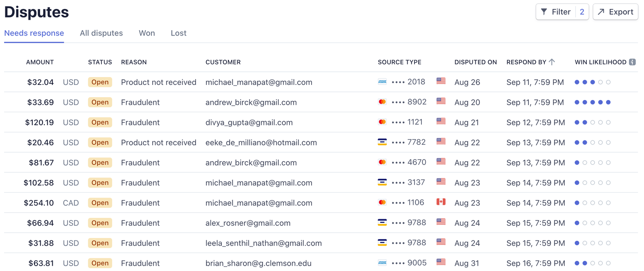Click "Sep 16, 7:59 PM" respond-by date
This screenshot has width=644, height=271.
[536, 263]
